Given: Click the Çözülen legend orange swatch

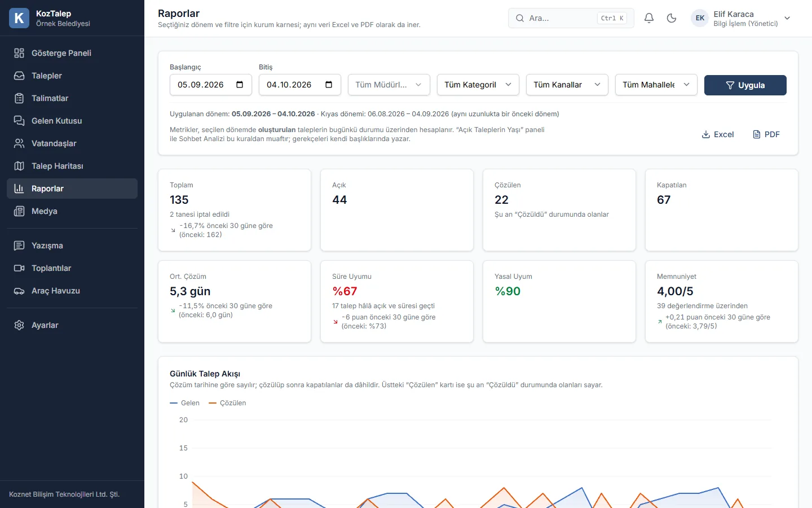Looking at the screenshot, I should (x=213, y=403).
